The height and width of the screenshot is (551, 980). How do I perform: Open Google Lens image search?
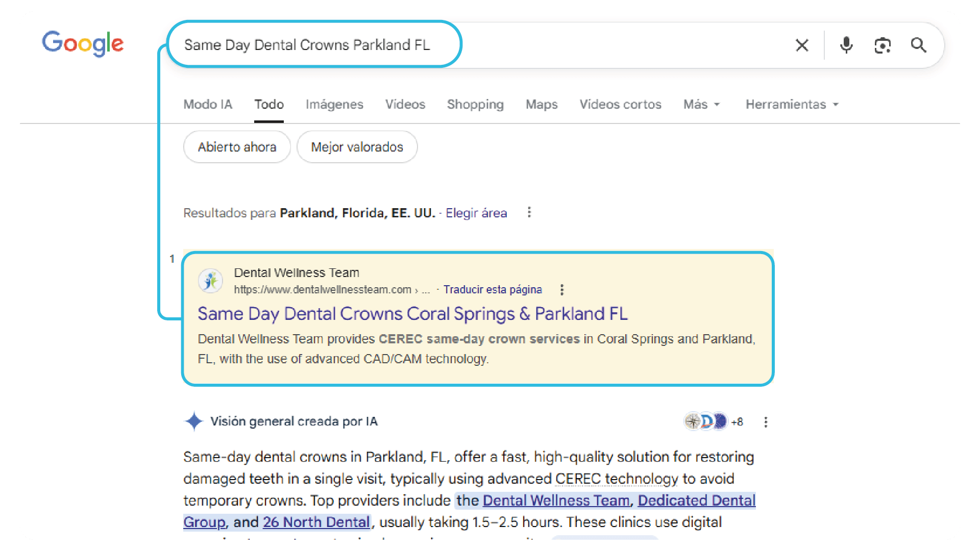pos(883,45)
